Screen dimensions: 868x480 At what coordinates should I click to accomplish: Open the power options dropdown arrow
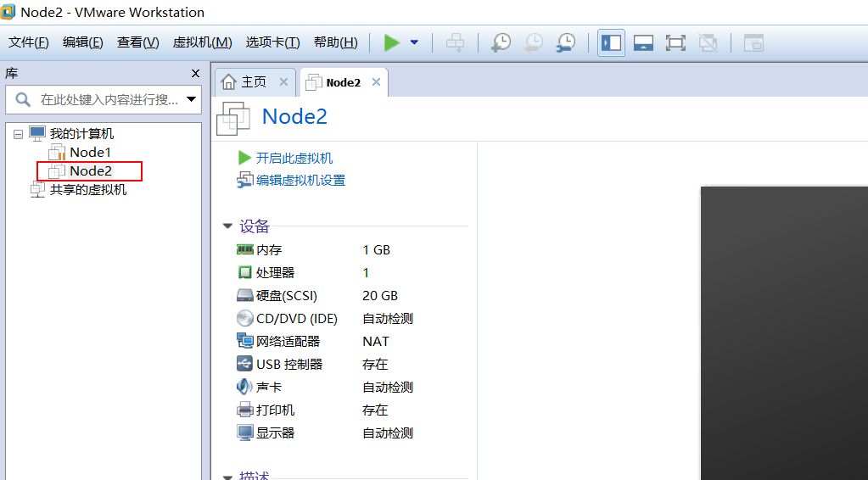(x=414, y=42)
